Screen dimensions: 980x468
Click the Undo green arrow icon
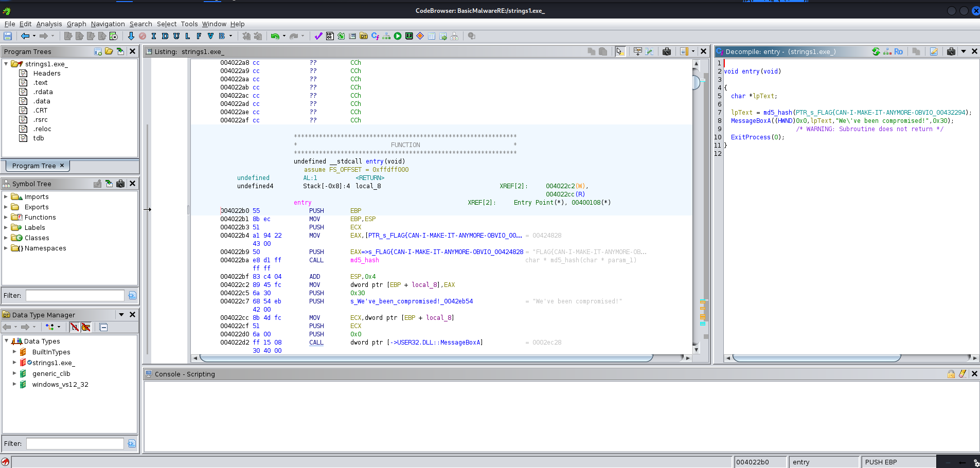275,36
